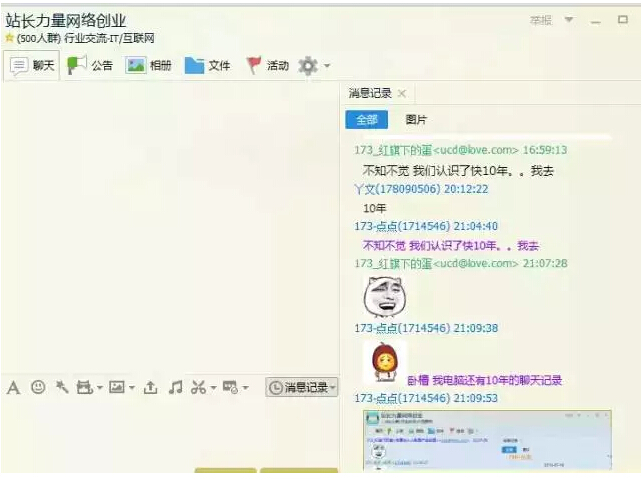The width and height of the screenshot is (642, 480).
Task: Open the gear settings icon in top toolbar
Action: pyautogui.click(x=308, y=66)
